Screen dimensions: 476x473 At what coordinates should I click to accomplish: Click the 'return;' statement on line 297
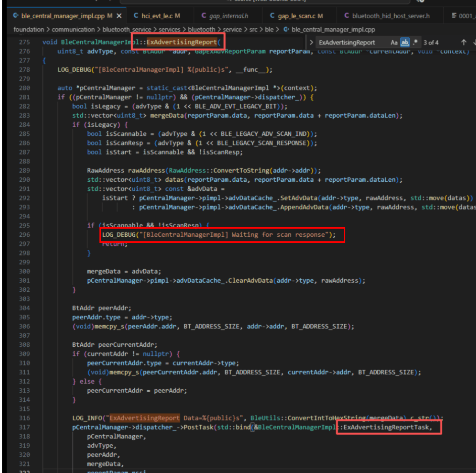pos(115,244)
